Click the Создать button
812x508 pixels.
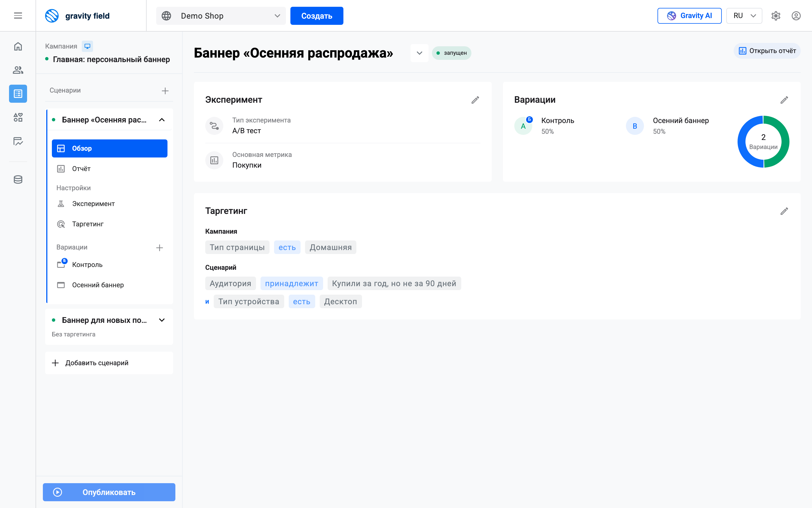(x=317, y=16)
